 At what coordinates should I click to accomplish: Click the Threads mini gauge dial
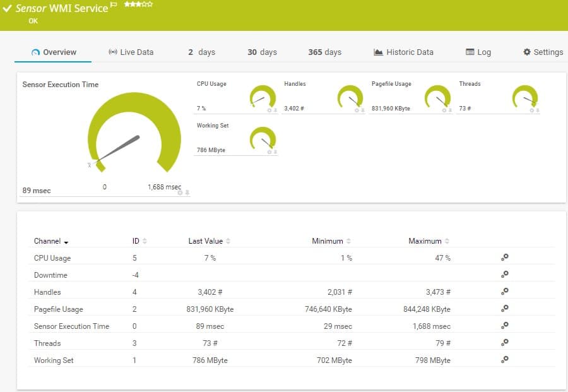coord(525,97)
